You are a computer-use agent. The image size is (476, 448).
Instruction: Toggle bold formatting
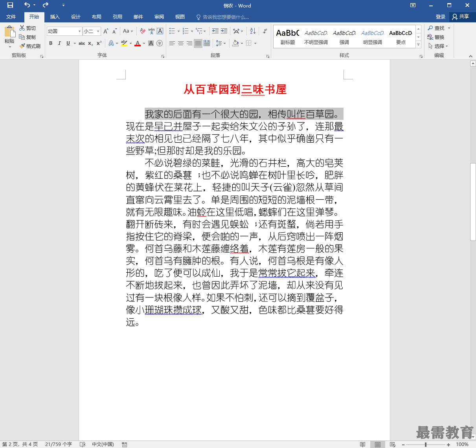51,43
